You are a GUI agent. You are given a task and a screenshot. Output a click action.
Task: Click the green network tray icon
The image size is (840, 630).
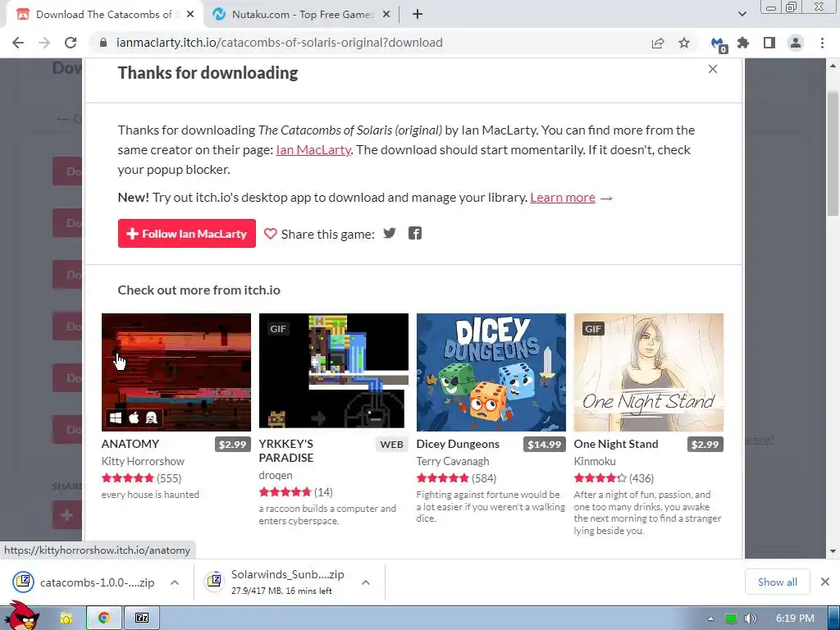click(731, 619)
